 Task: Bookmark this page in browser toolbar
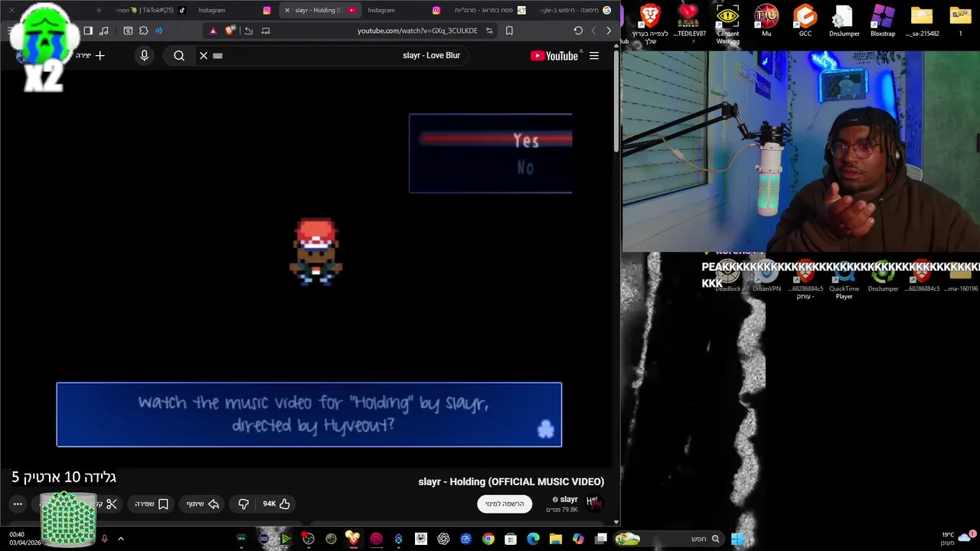pos(509,31)
